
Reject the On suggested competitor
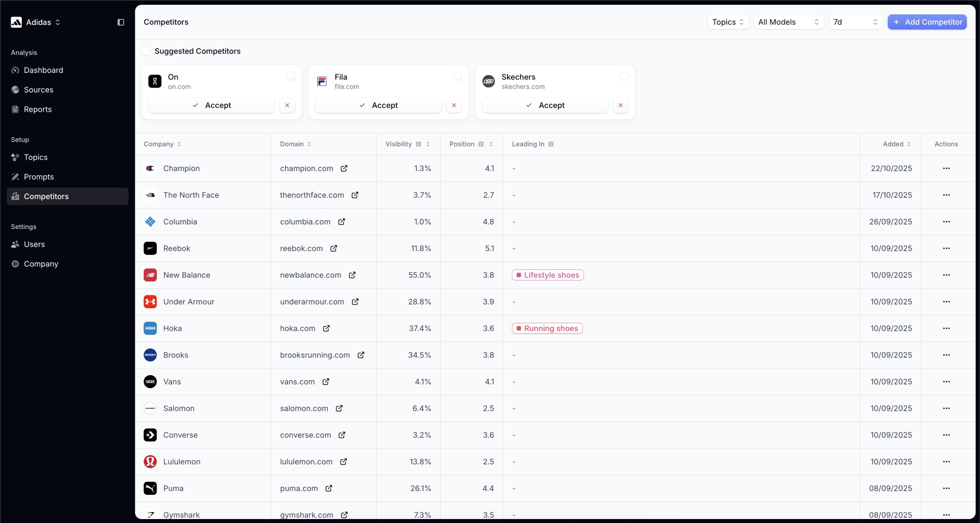[287, 105]
